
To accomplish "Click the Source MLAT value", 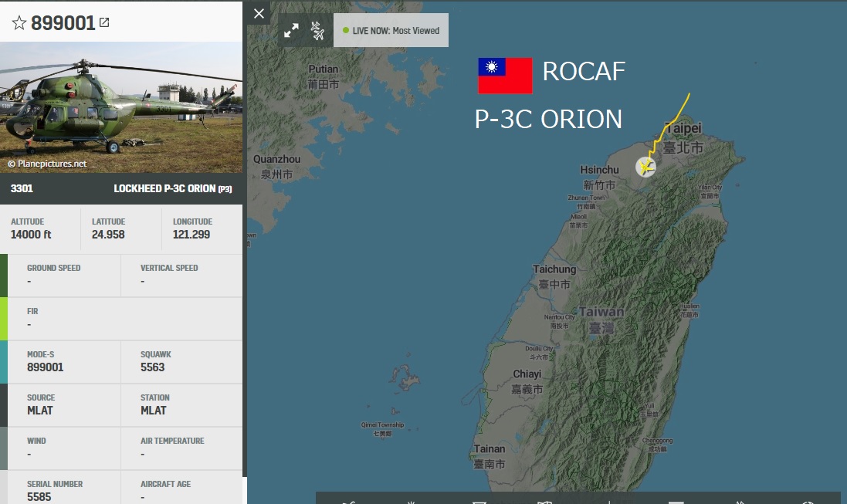I will point(40,411).
